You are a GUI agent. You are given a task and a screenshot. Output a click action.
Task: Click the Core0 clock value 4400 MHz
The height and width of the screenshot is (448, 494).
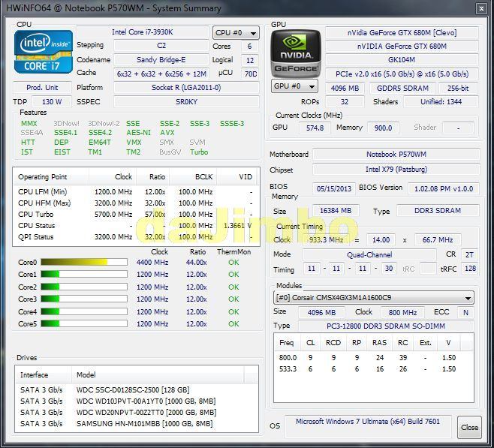click(152, 262)
